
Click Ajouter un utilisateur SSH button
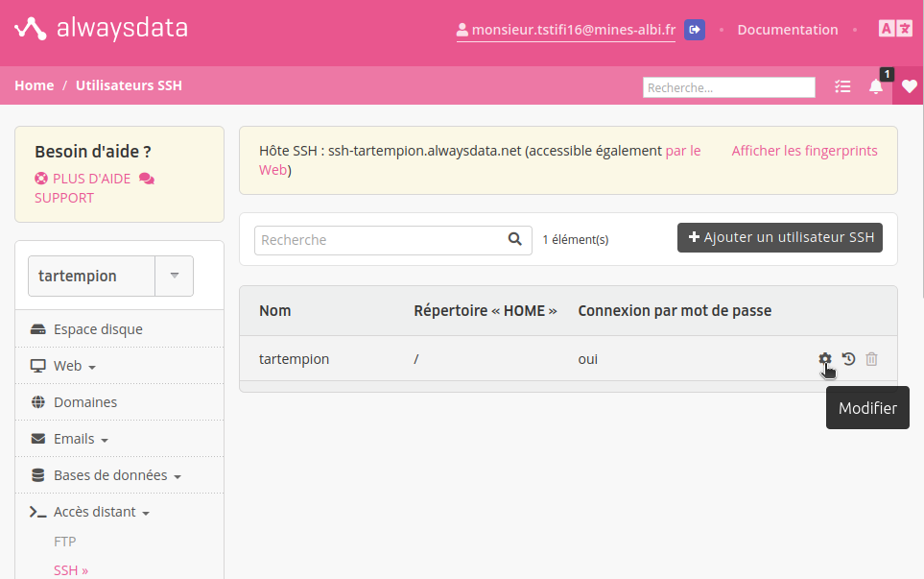click(779, 237)
